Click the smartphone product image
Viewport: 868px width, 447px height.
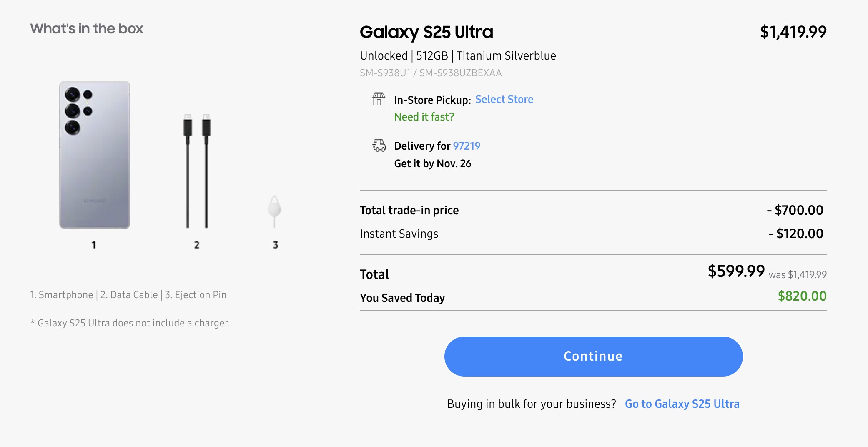point(95,155)
